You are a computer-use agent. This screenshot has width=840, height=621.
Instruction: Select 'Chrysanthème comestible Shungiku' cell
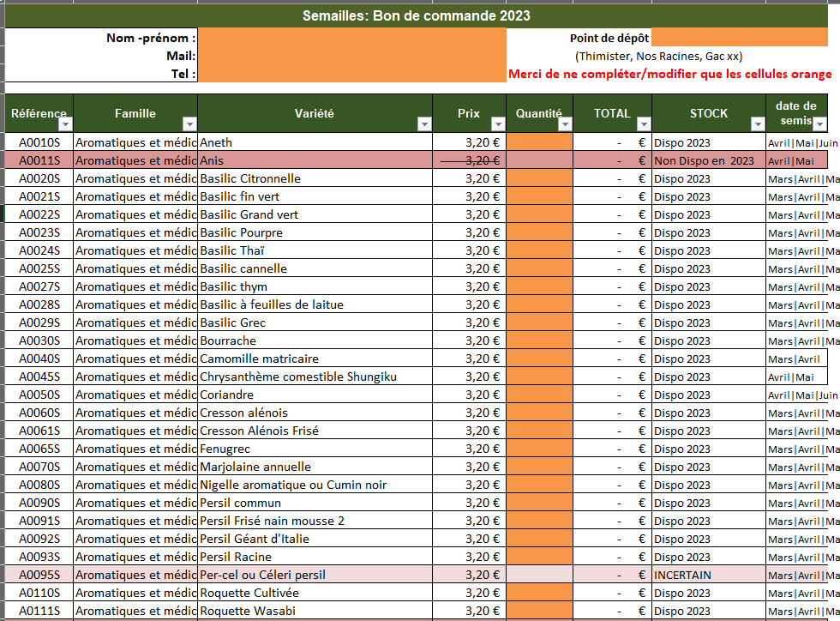pos(315,377)
